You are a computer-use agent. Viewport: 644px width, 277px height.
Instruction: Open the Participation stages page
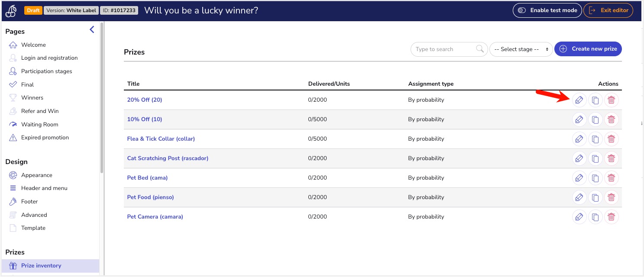tap(46, 71)
